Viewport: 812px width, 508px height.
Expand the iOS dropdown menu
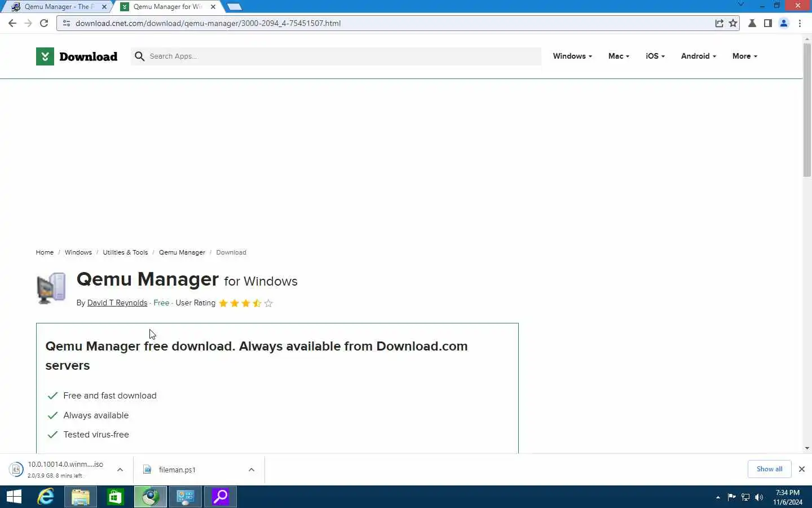coord(655,56)
